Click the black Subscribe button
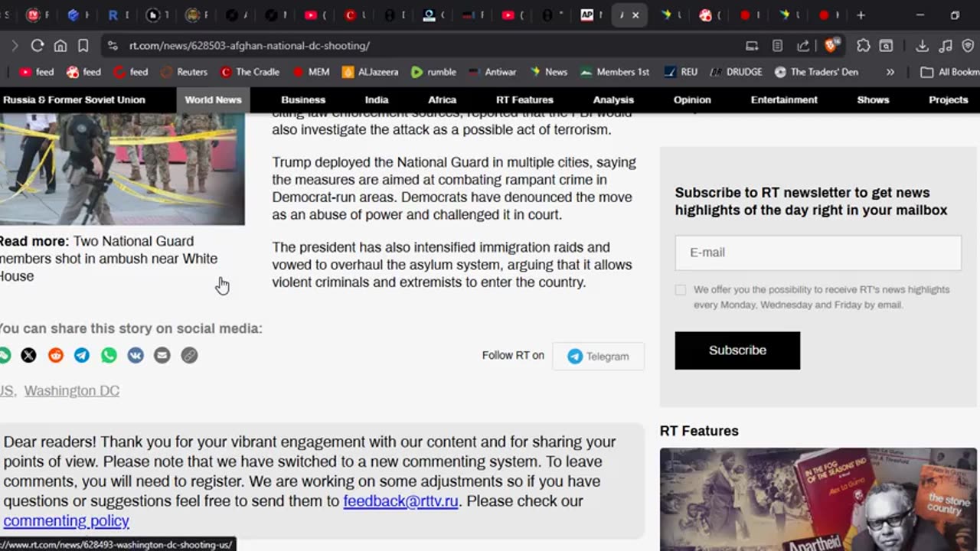Screen dimensions: 980x551 click(x=737, y=350)
